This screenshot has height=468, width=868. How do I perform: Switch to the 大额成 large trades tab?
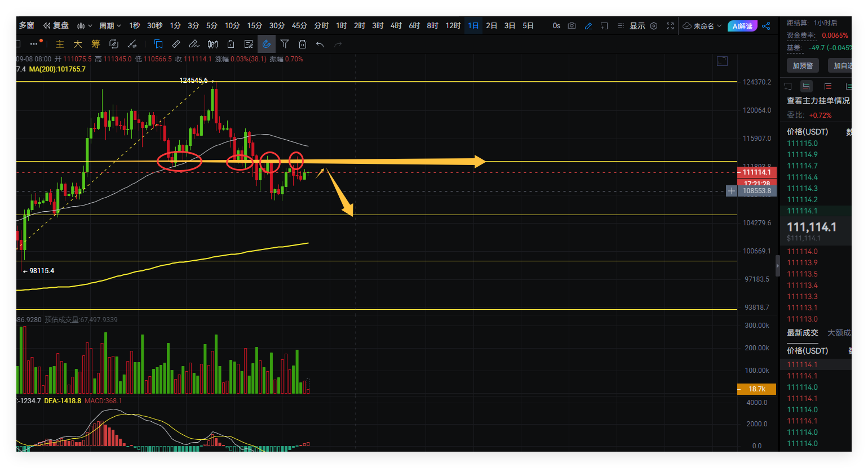pyautogui.click(x=839, y=333)
